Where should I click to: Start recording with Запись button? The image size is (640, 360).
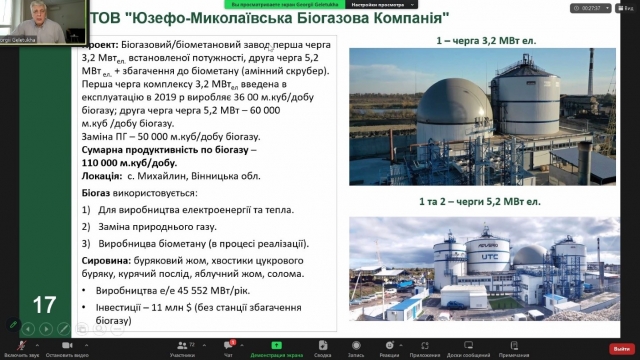coord(356,349)
